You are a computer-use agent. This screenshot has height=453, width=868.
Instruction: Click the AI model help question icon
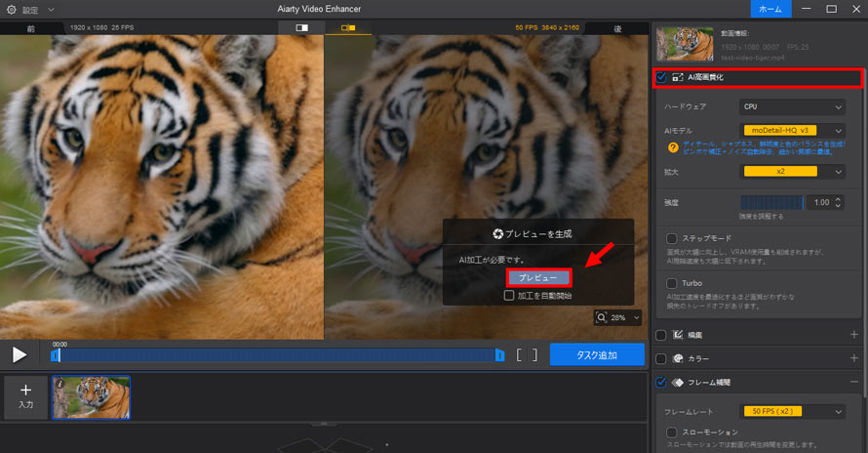pos(673,147)
